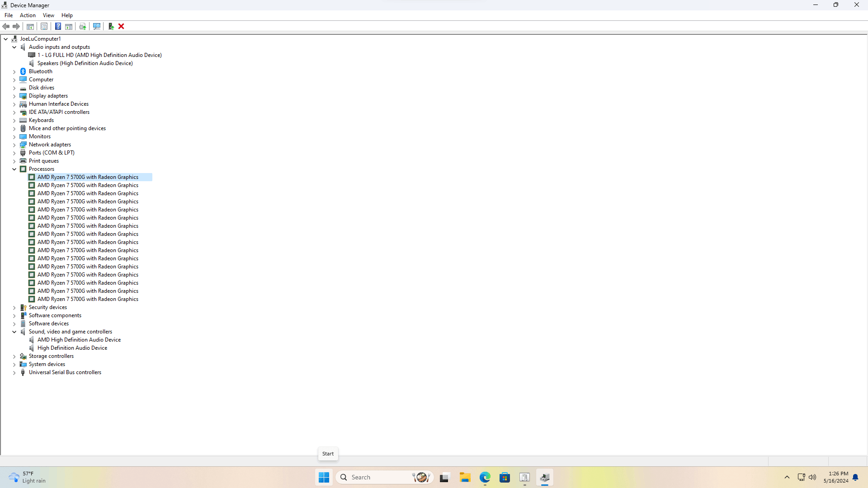Viewport: 868px width, 488px height.
Task: Collapse Sound, video and game controllers
Action: (14, 332)
